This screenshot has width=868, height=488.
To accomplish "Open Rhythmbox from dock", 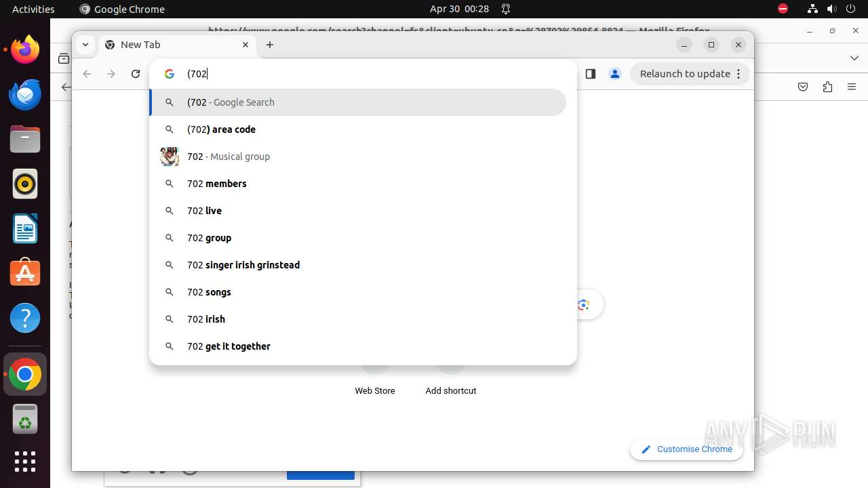I will coord(25,184).
